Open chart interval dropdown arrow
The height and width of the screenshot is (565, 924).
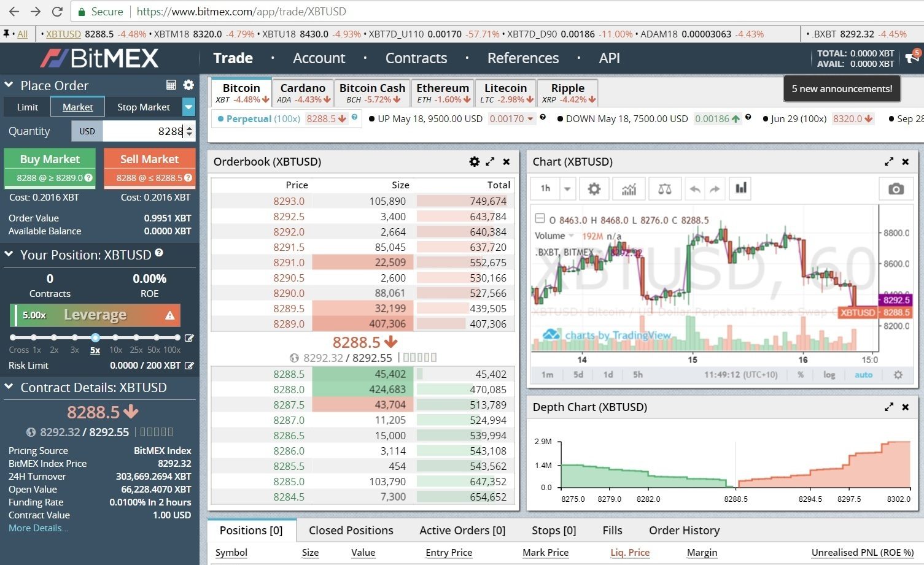pyautogui.click(x=567, y=189)
